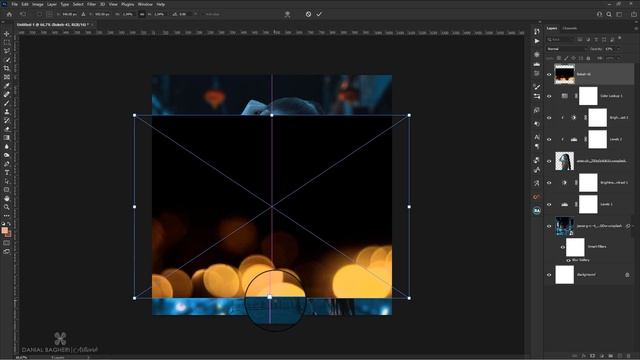Click the Color Lookup 1 layer mask thumbnail
The height and width of the screenshot is (360, 640).
(x=588, y=96)
